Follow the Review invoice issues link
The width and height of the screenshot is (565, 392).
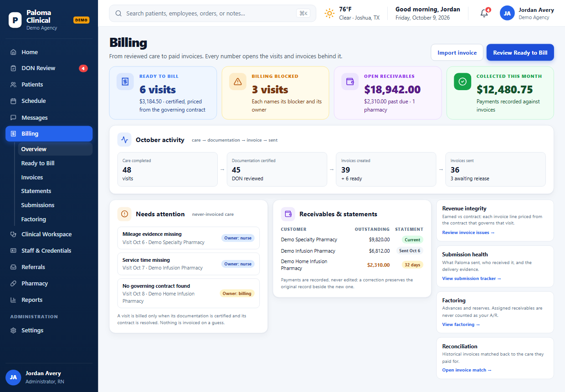[x=468, y=233]
